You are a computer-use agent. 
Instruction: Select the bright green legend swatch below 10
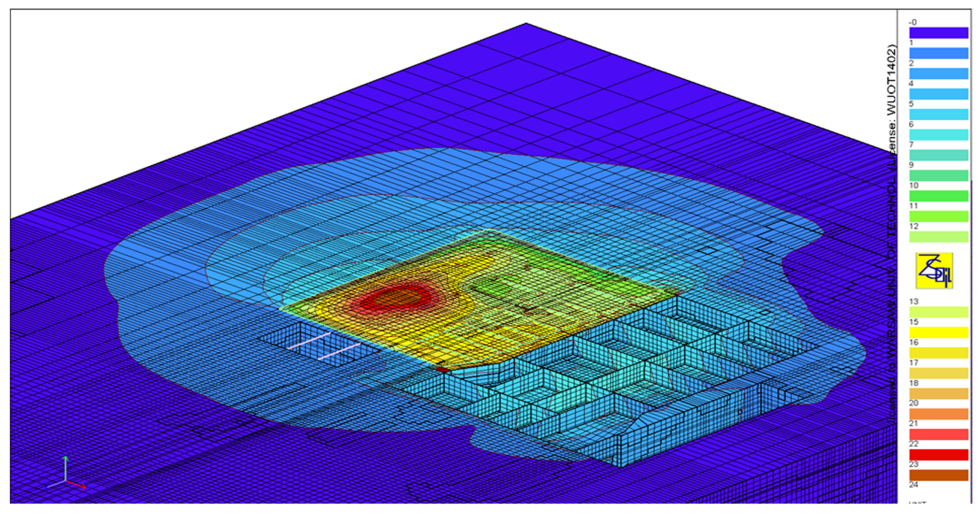(939, 196)
